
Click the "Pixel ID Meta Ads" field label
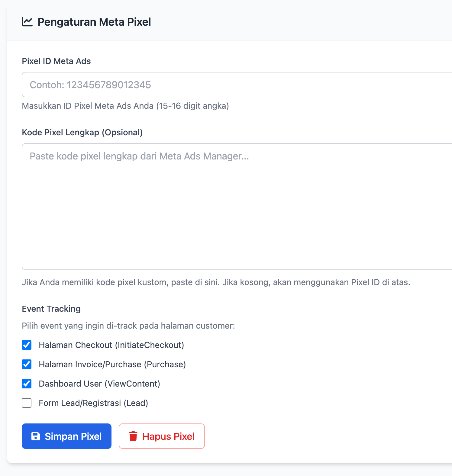(x=56, y=61)
